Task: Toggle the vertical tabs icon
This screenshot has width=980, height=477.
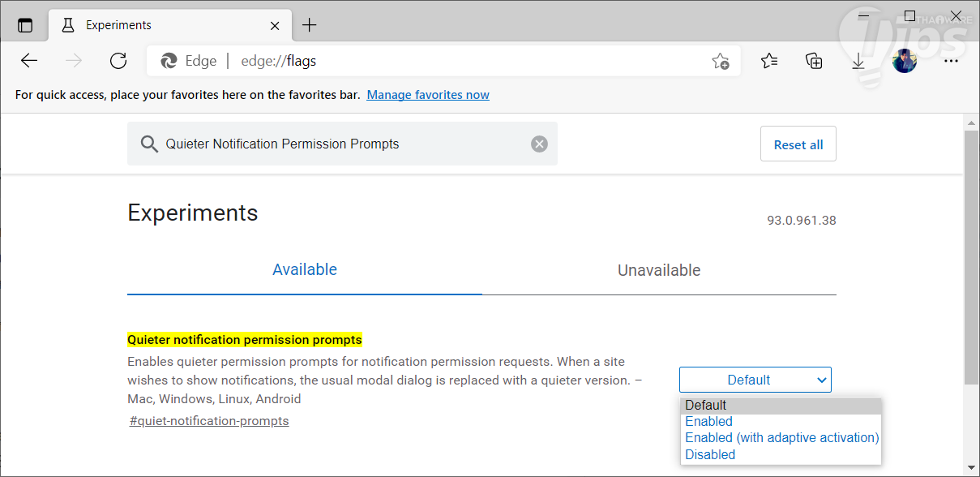Action: point(25,25)
